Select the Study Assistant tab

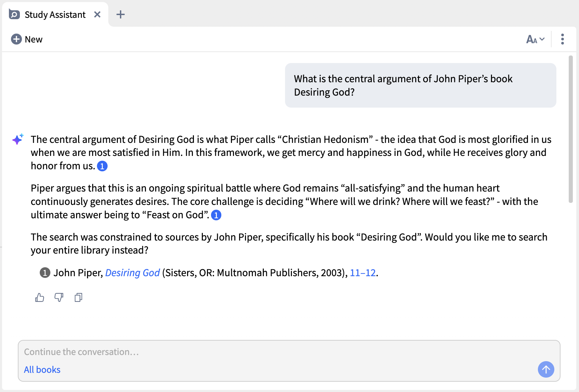click(55, 14)
